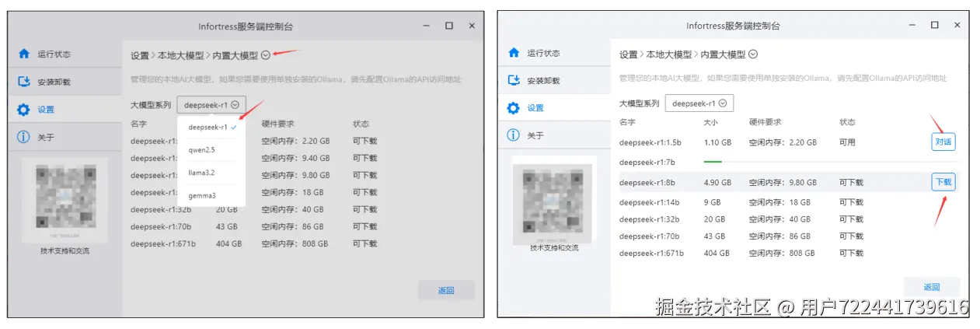Click 状态 column header in left window
This screenshot has width=980, height=329.
(361, 124)
